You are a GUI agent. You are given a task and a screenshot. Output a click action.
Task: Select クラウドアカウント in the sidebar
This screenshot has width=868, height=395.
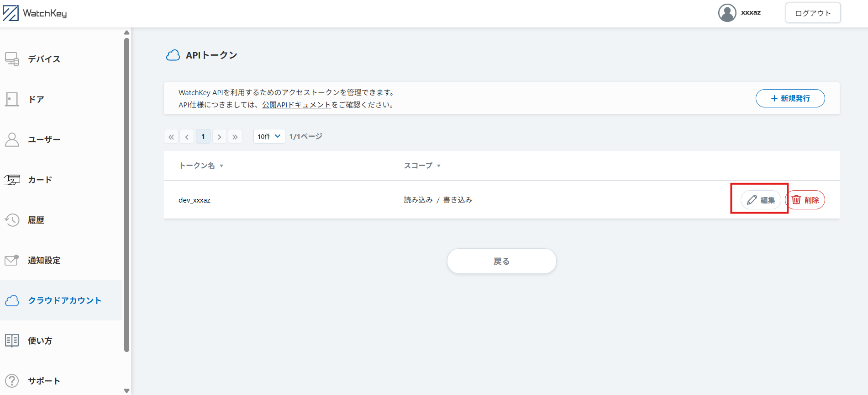click(x=64, y=300)
